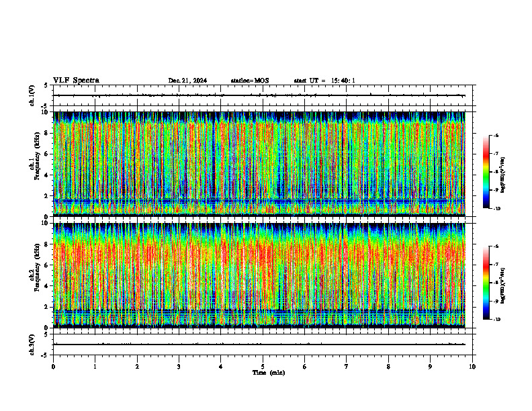Screen dimensions: 532x411
Task: Click the "-6" label on ch.1 colorbar
Action: (496, 135)
